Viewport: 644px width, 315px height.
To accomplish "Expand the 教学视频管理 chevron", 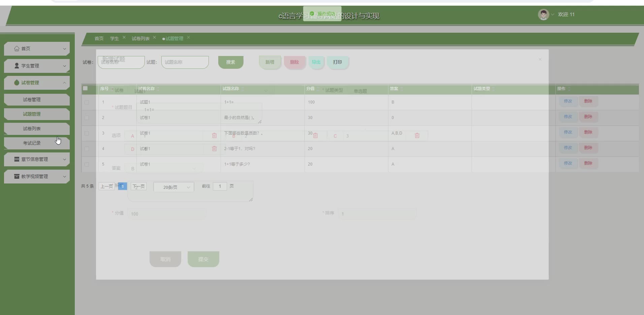I will tap(64, 176).
